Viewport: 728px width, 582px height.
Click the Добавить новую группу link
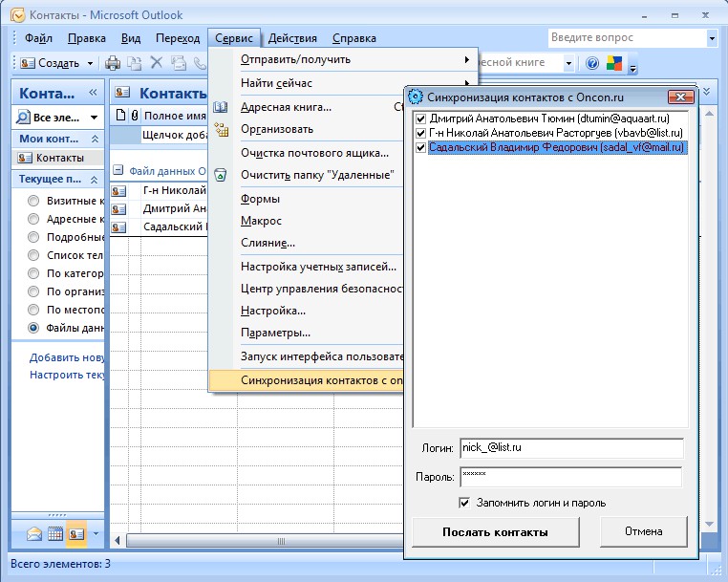coord(67,357)
